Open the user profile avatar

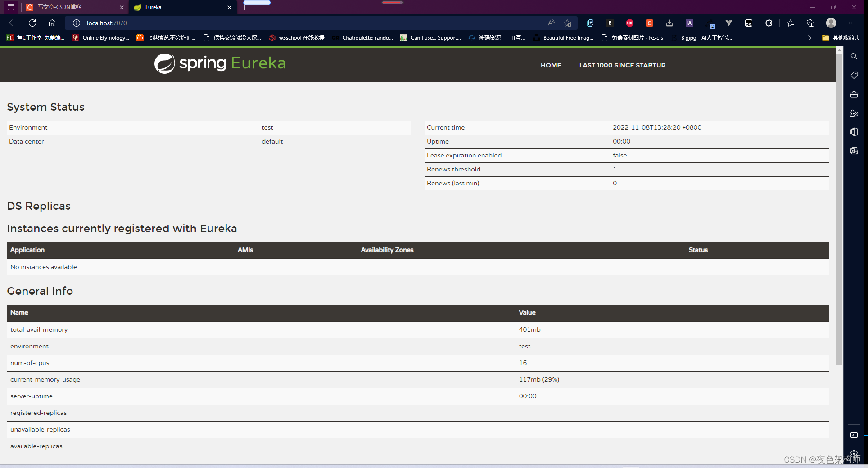(831, 23)
